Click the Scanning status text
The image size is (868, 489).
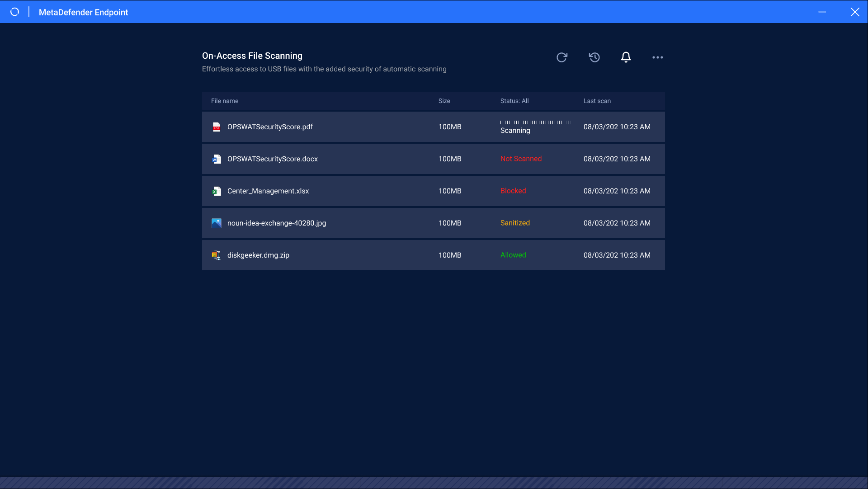coord(515,131)
